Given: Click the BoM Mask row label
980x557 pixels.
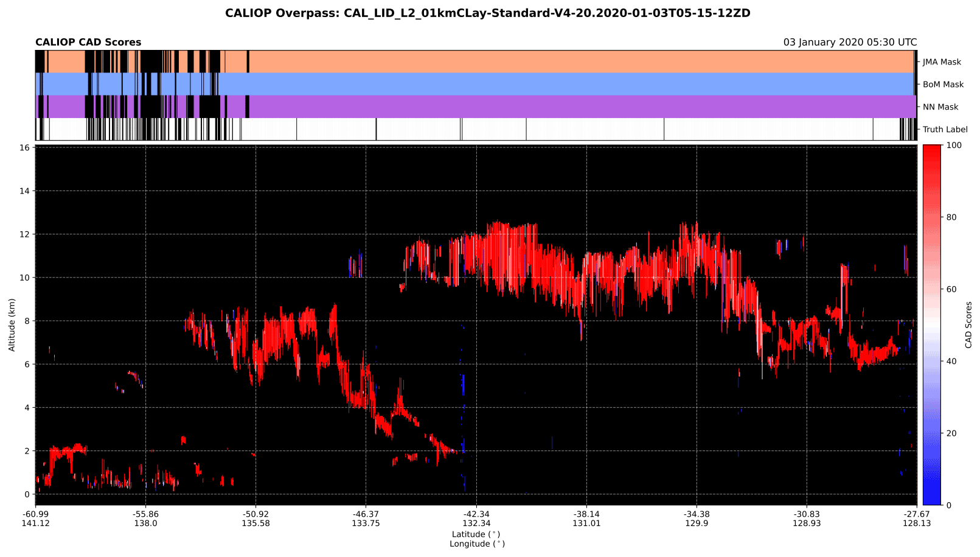Looking at the screenshot, I should (943, 85).
